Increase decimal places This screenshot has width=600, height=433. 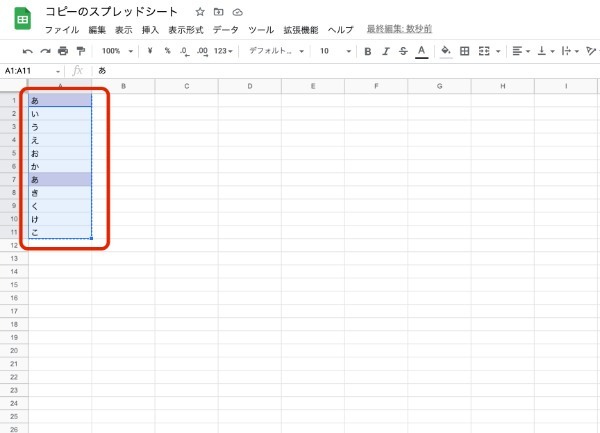click(x=202, y=51)
